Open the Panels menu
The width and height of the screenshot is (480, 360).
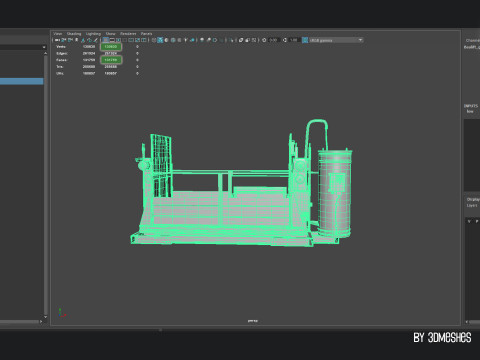pyautogui.click(x=146, y=34)
